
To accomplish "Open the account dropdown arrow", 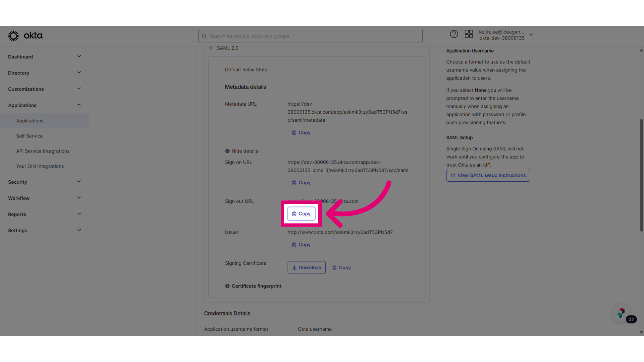I will 531,35.
